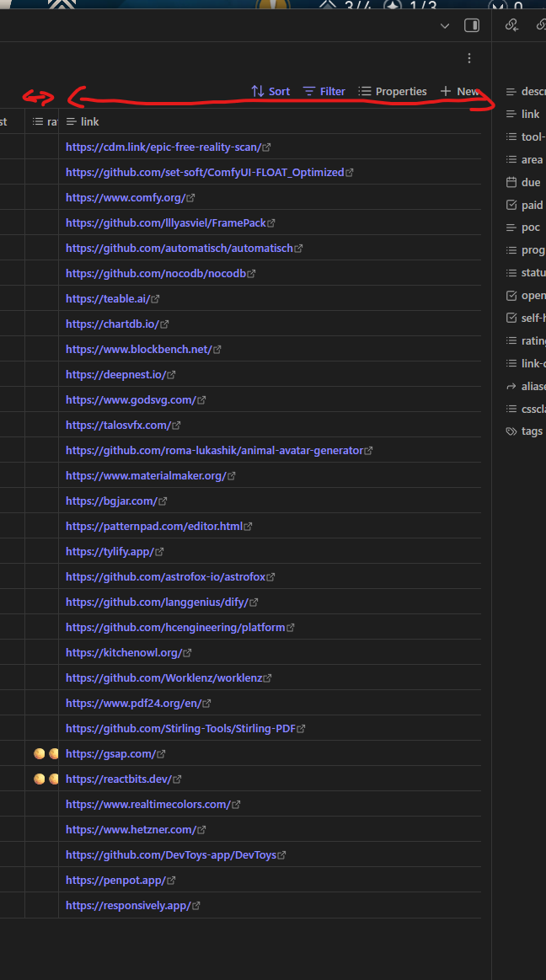
Task: Click the calendar icon beside due
Action: pos(511,182)
